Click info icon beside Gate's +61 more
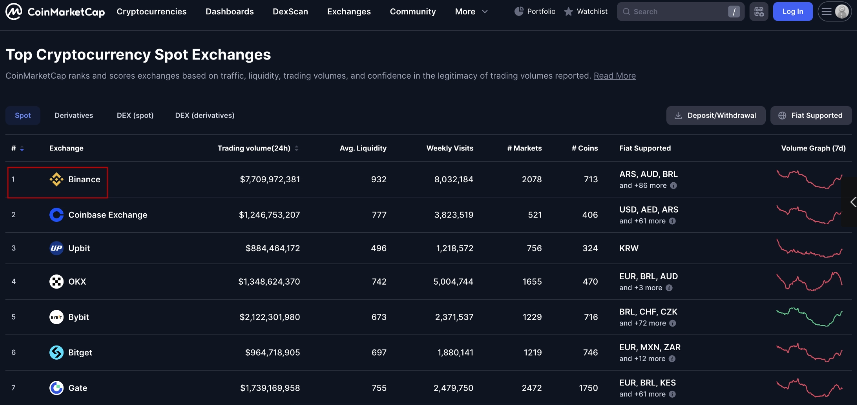The height and width of the screenshot is (405, 857). (x=672, y=395)
